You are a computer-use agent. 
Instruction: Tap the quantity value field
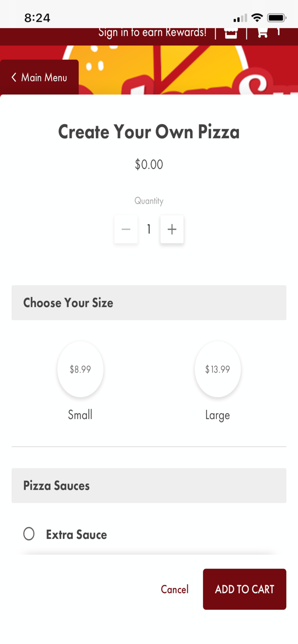pyautogui.click(x=149, y=229)
